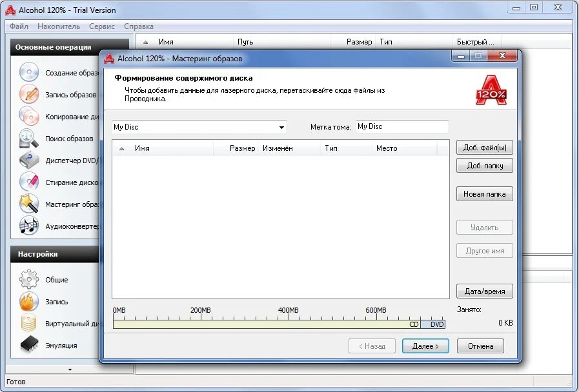Click the Настройки panel header

tap(56, 254)
